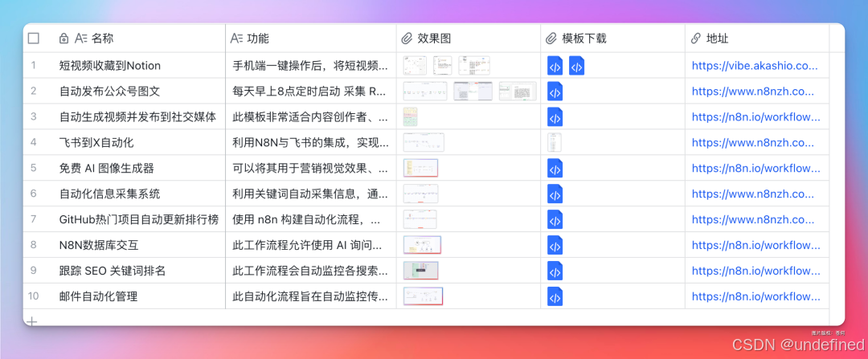Open preview image for 自动化信息采集系统

coord(420,194)
